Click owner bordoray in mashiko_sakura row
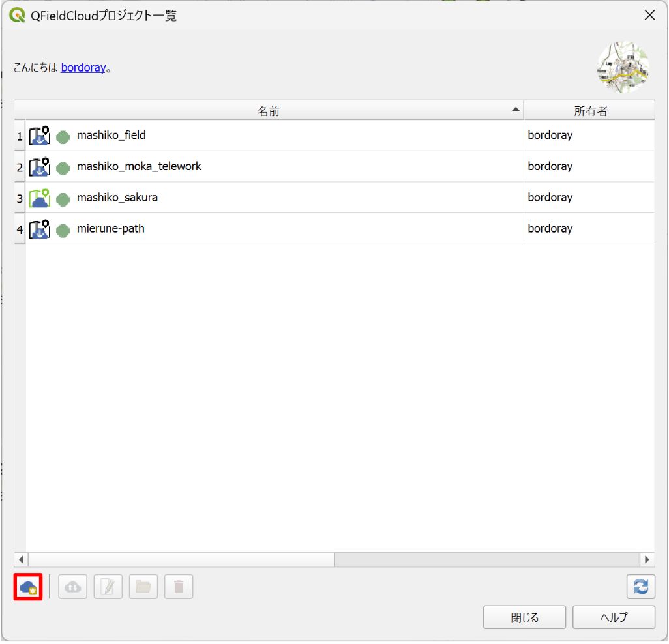Image resolution: width=669 pixels, height=644 pixels. click(x=550, y=198)
